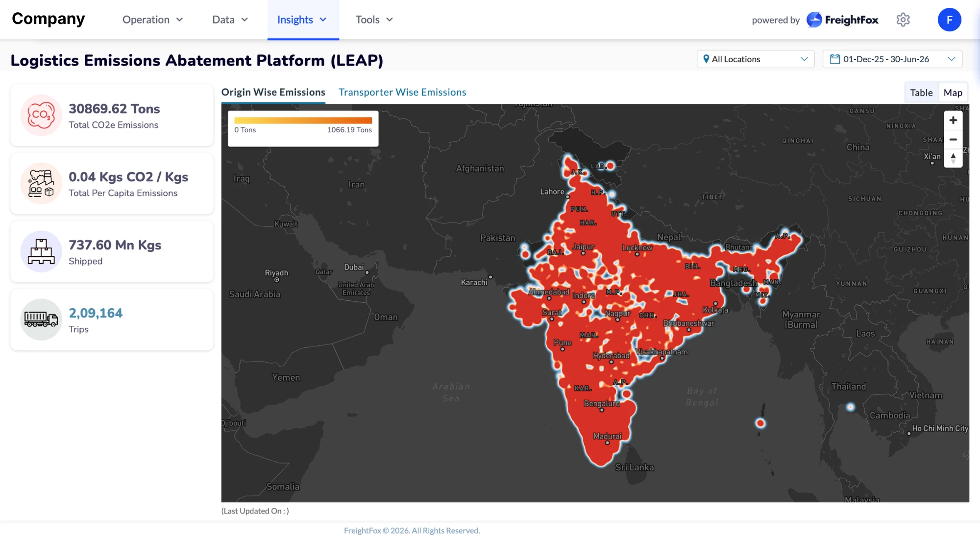Viewport: 980px width, 539px height.
Task: Click the Bengaluru label on map
Action: [x=602, y=403]
